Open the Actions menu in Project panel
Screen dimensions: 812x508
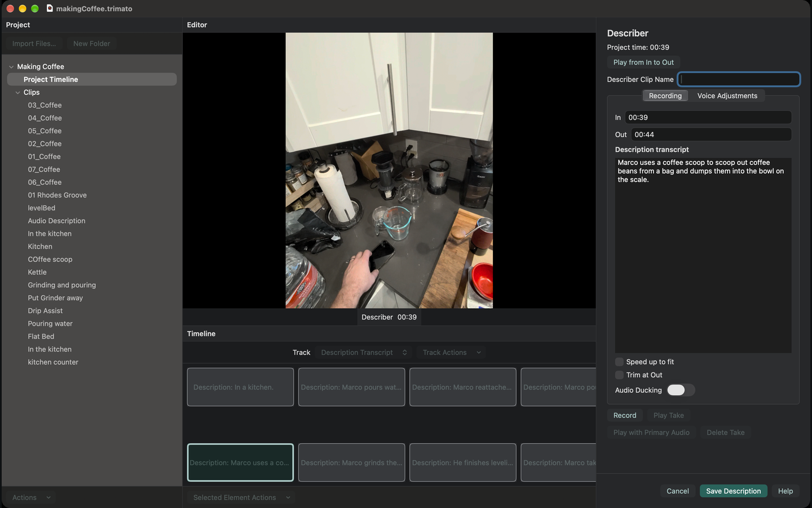click(x=32, y=497)
